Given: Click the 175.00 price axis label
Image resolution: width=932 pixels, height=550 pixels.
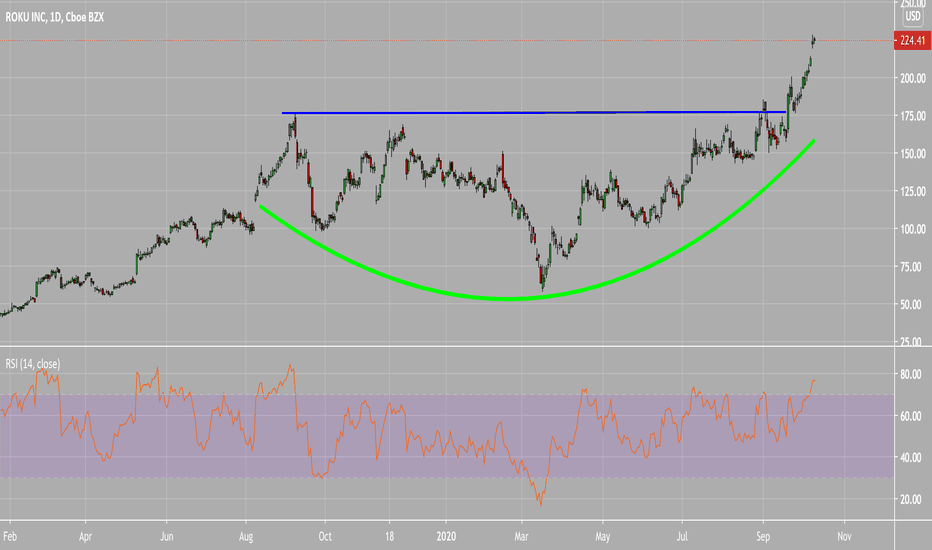Looking at the screenshot, I should [912, 116].
